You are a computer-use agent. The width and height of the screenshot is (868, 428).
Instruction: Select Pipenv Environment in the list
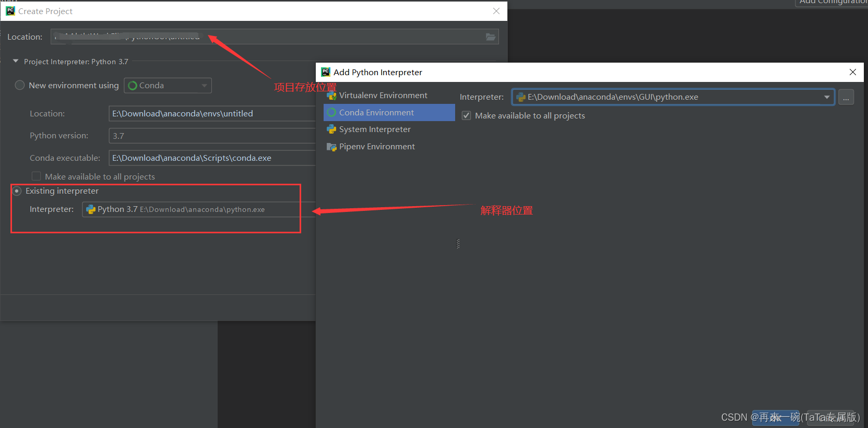[x=389, y=147]
